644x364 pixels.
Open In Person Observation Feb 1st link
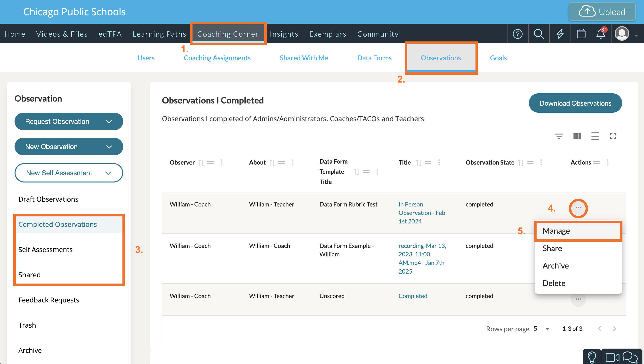(x=421, y=213)
